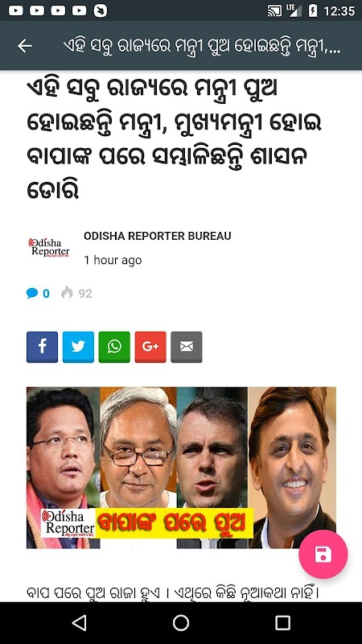Image resolution: width=362 pixels, height=644 pixels.
Task: Tap the back arrow in header
Action: pyautogui.click(x=25, y=46)
